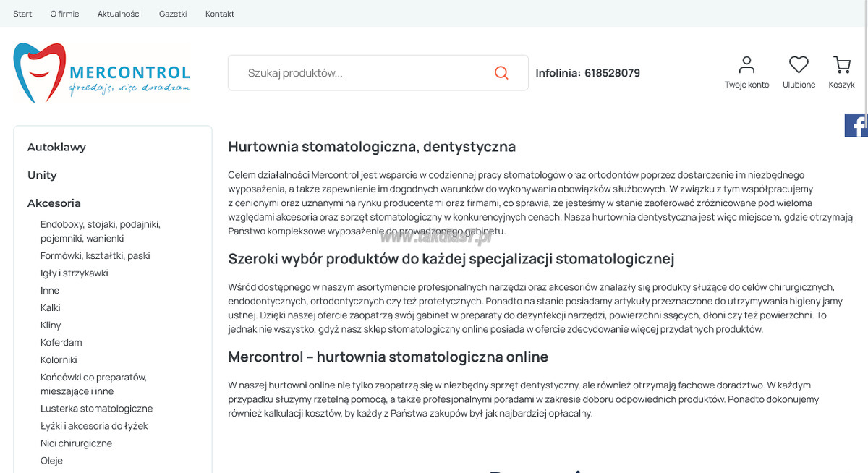Select the Oleje subcategory
The width and height of the screenshot is (868, 473).
51,461
